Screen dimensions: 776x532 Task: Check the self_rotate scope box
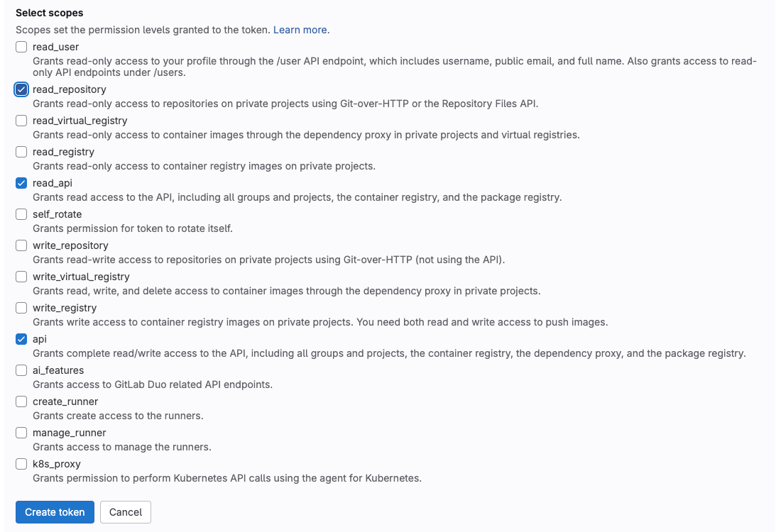tap(21, 214)
